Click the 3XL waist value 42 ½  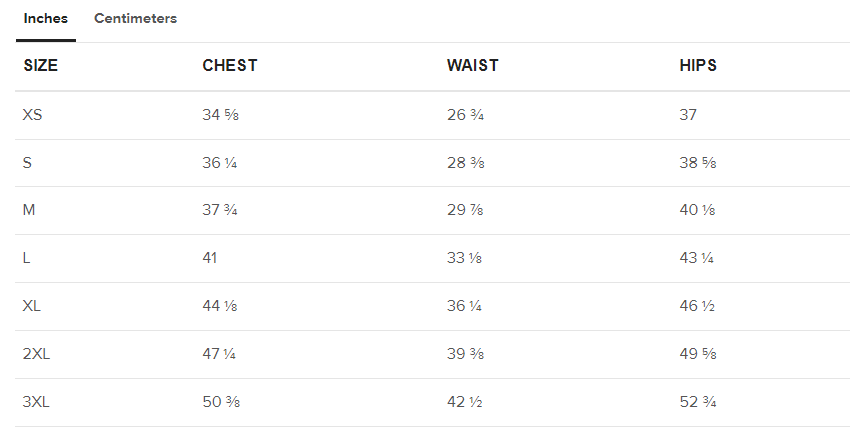[465, 402]
